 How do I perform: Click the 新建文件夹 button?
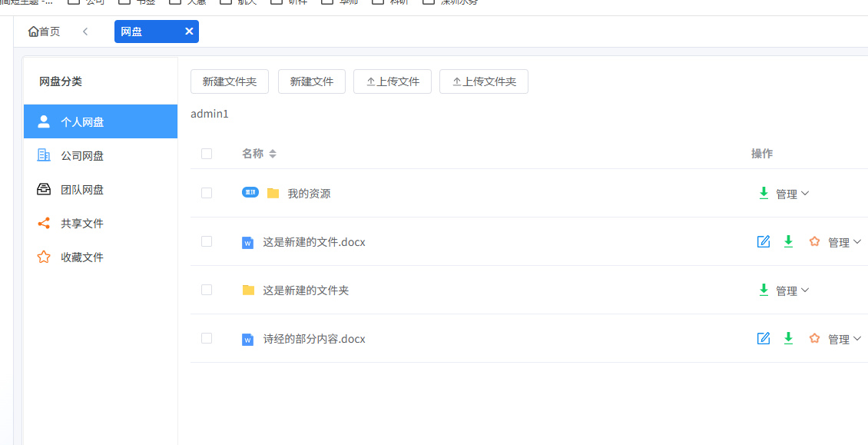pos(230,81)
